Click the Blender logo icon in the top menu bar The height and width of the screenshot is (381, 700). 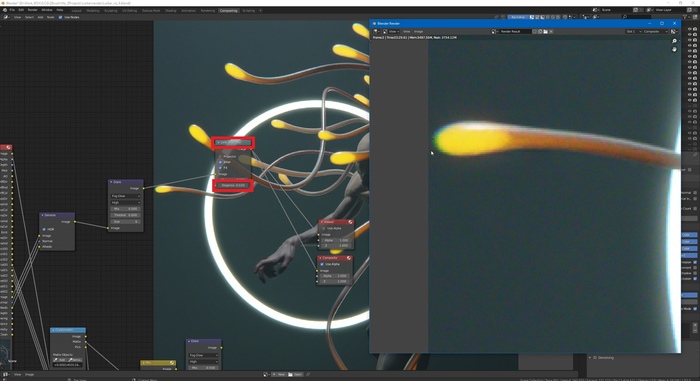5,10
